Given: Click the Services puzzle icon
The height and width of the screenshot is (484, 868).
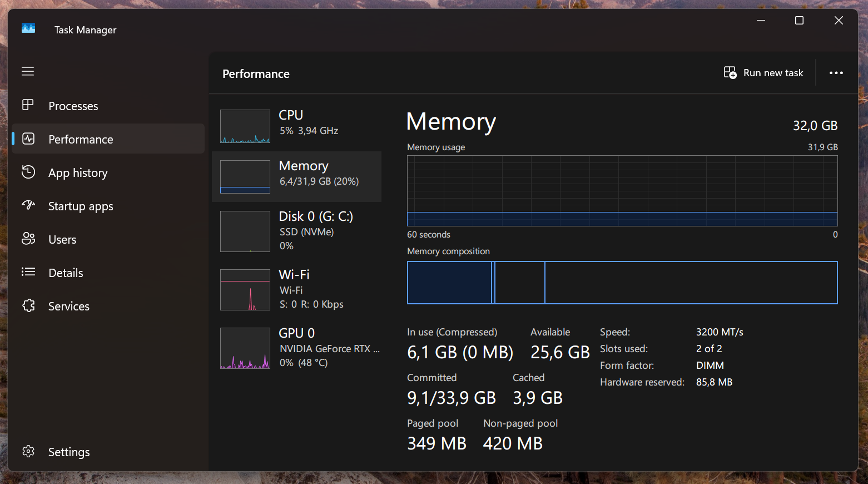Looking at the screenshot, I should point(28,305).
